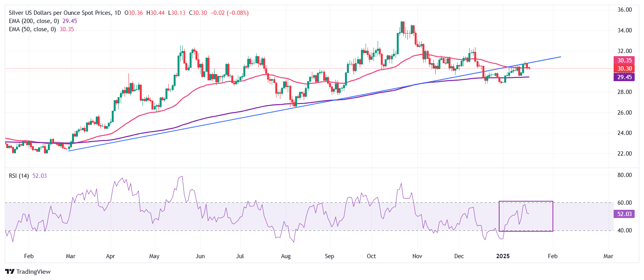Click the red 30.30 current price label
Screen dimensions: 644x280
click(624, 69)
